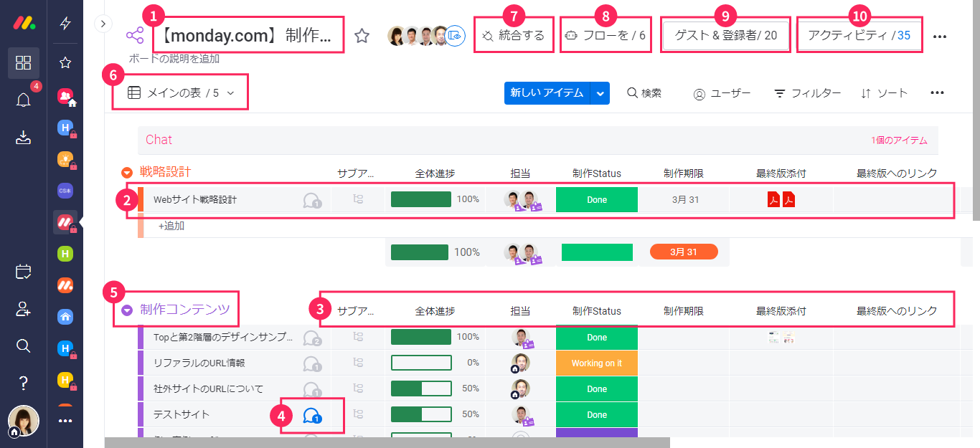Open My Week calendar icon
Viewport: 980px width, 448px height.
coord(23,272)
